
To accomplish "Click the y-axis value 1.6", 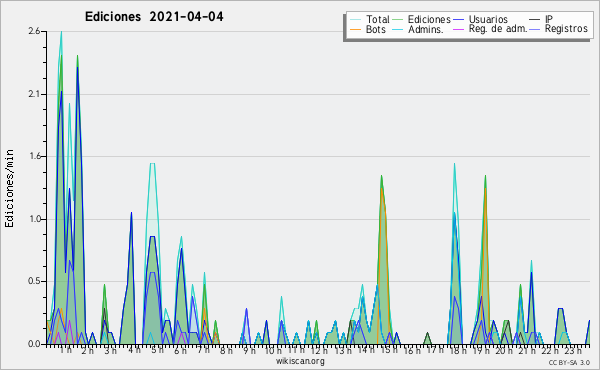I will [x=34, y=156].
